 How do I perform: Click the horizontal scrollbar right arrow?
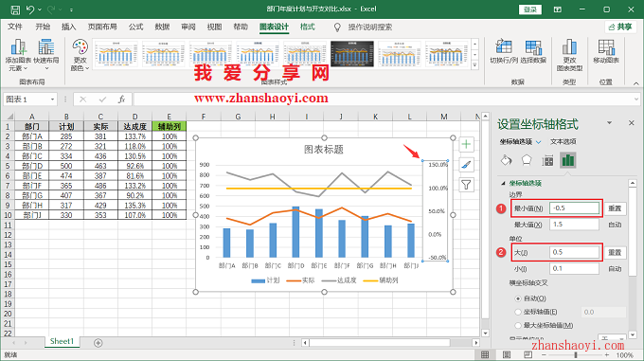tap(475, 342)
